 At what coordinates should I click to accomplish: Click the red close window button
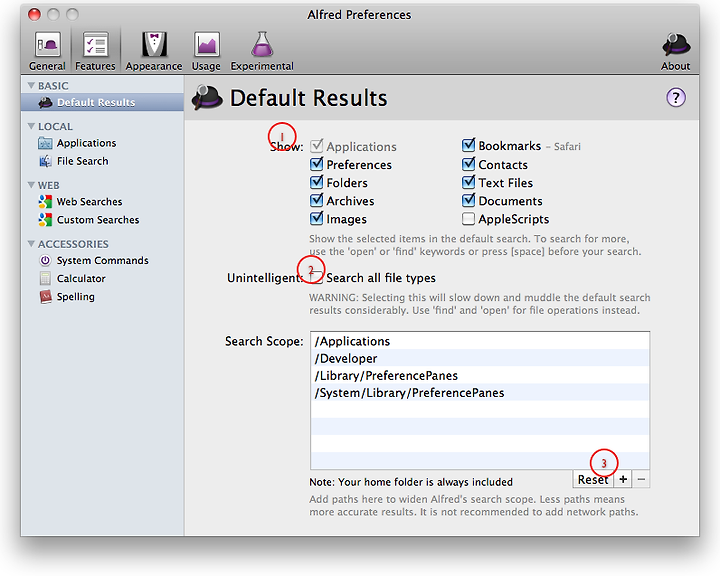(x=34, y=15)
